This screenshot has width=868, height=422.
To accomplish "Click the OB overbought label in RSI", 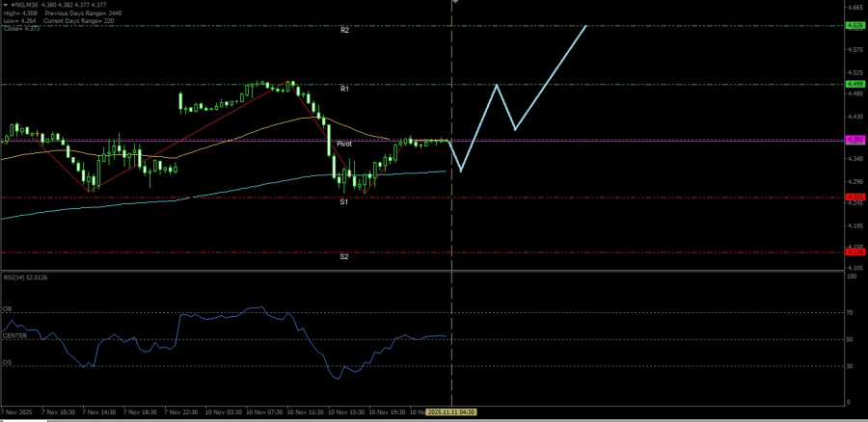I will (8, 309).
